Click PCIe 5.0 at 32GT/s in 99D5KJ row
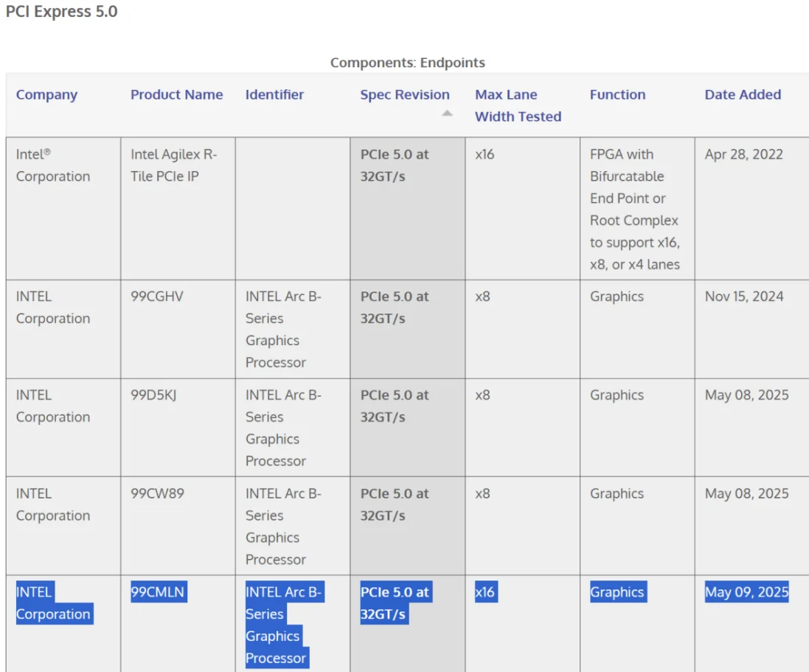Viewport: 809px width, 672px height. click(x=395, y=406)
